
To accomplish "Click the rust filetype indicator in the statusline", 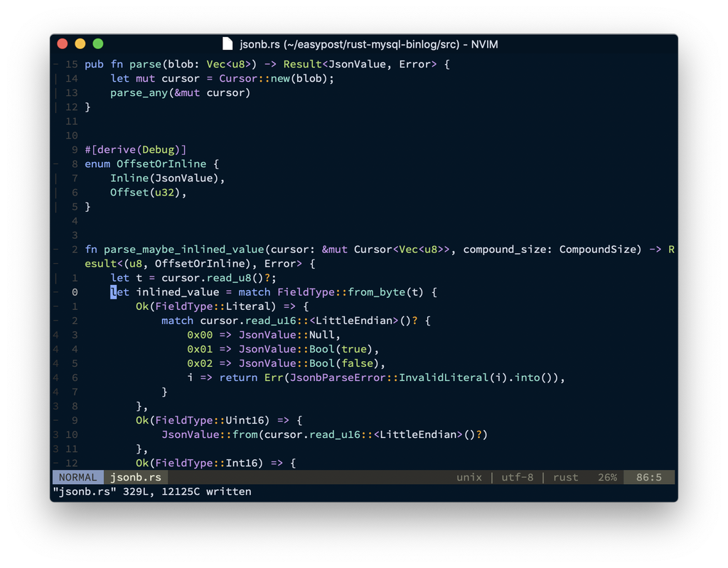I will (x=565, y=477).
